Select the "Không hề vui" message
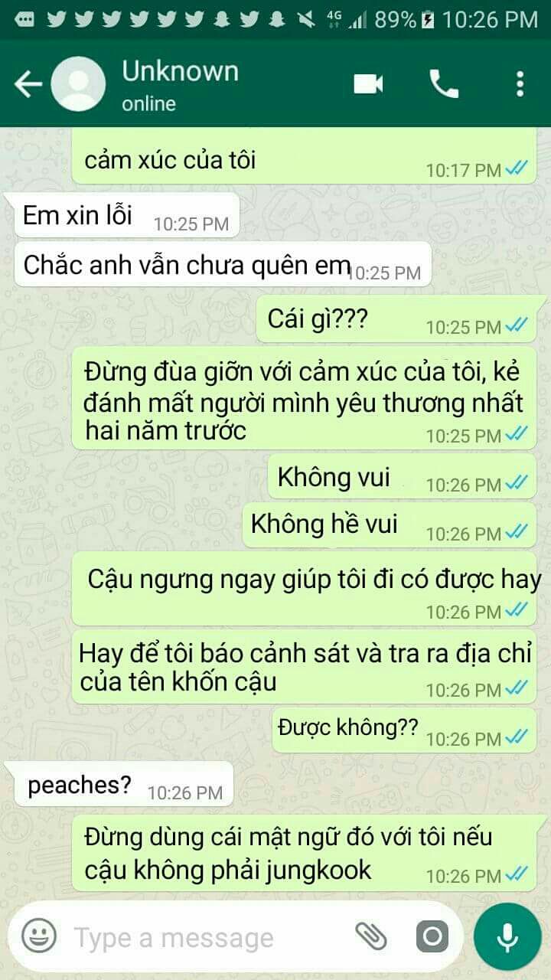Viewport: 551px width, 980px height. click(x=390, y=524)
